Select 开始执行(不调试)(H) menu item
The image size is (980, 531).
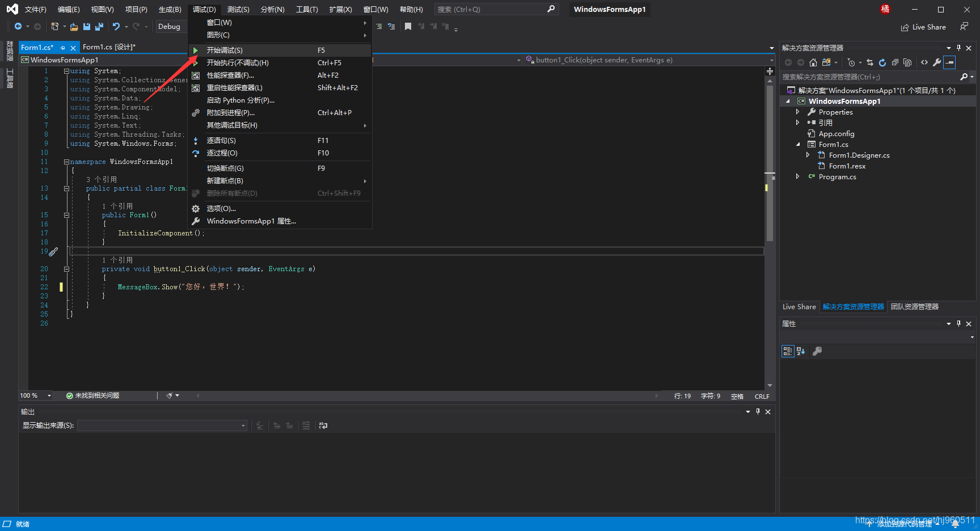coord(280,63)
